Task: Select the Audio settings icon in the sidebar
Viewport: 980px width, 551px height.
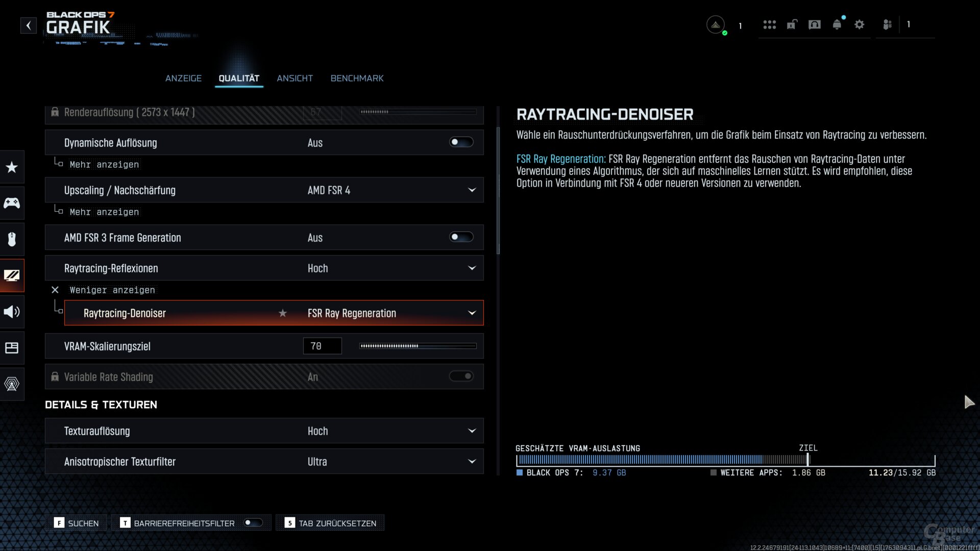Action: [x=12, y=312]
